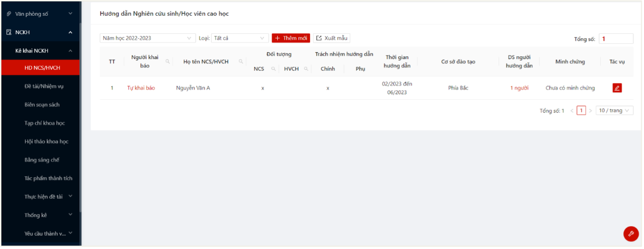Click the Xuất mẫu export button
644x249 pixels.
tap(332, 38)
